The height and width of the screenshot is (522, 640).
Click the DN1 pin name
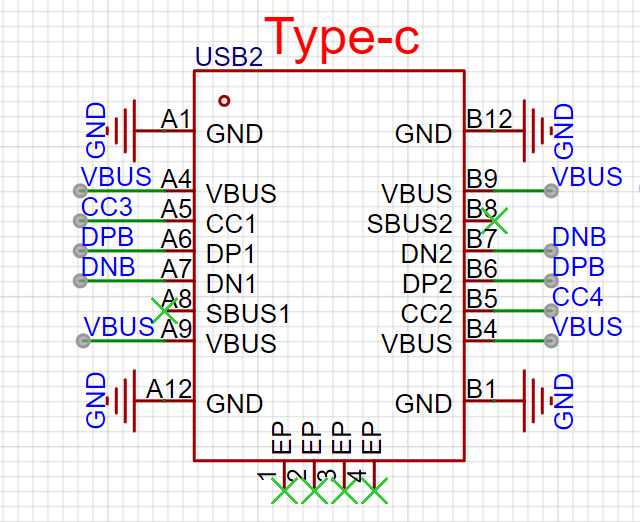tap(231, 284)
